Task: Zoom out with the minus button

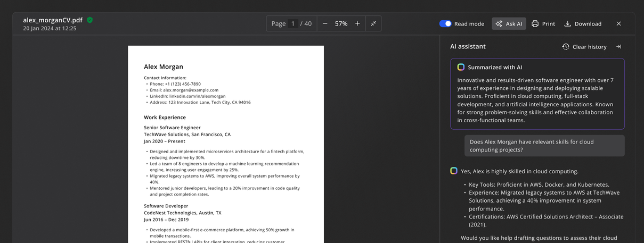Action: coord(325,24)
